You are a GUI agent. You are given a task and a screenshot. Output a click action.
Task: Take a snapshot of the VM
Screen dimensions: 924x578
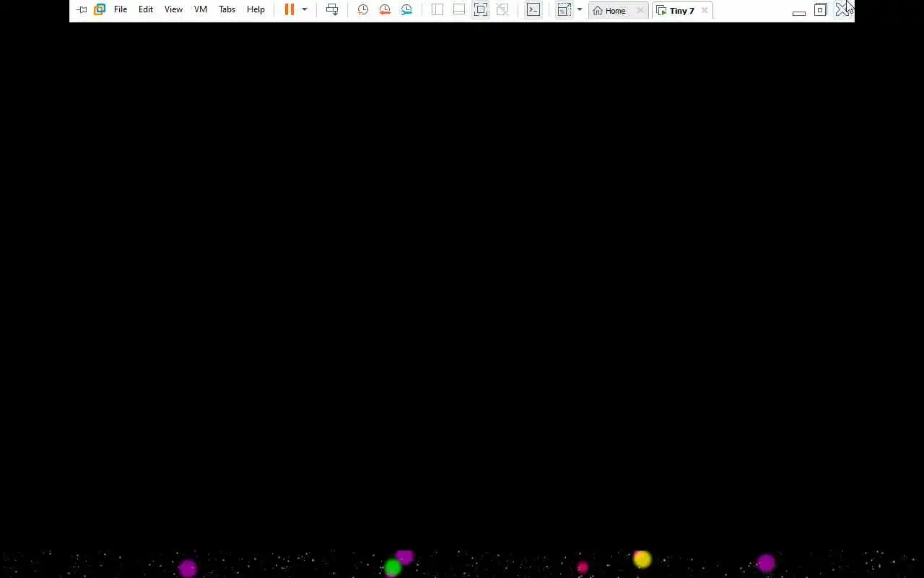click(363, 9)
